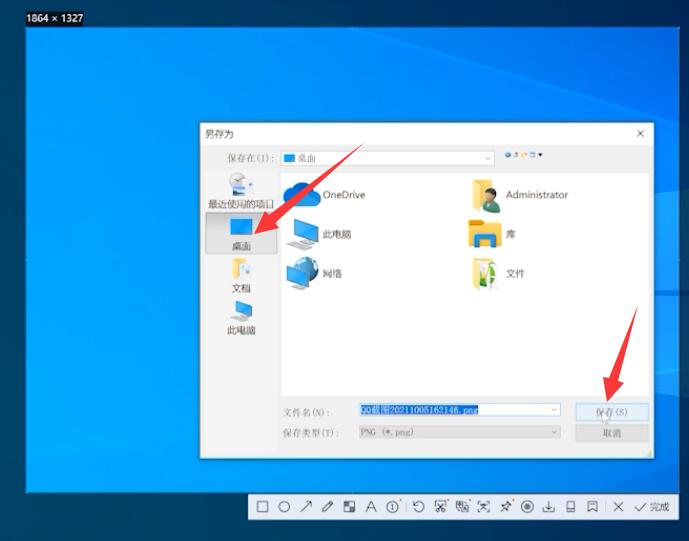Click the 保存(S) button
This screenshot has width=689, height=541.
(612, 411)
